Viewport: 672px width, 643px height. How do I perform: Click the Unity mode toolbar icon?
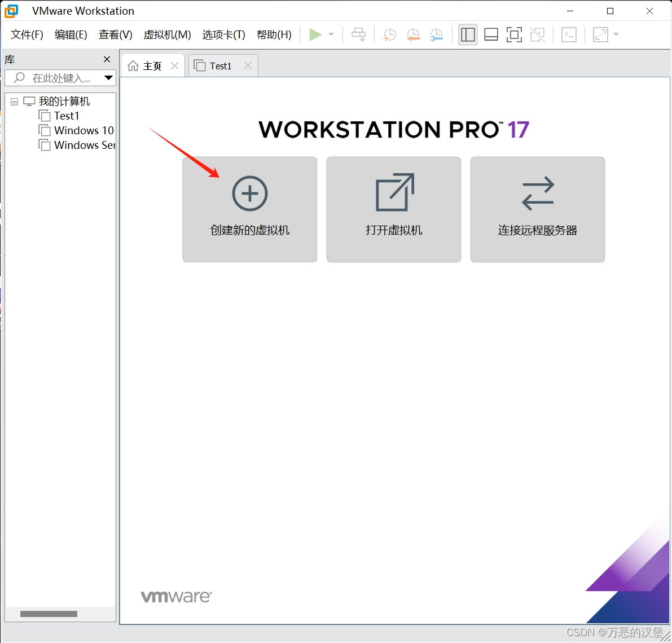(537, 35)
